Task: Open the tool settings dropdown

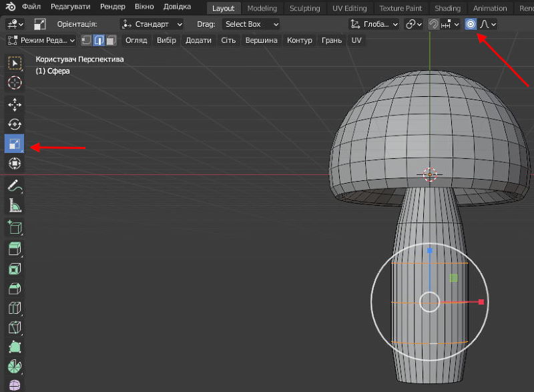Action: point(15,24)
